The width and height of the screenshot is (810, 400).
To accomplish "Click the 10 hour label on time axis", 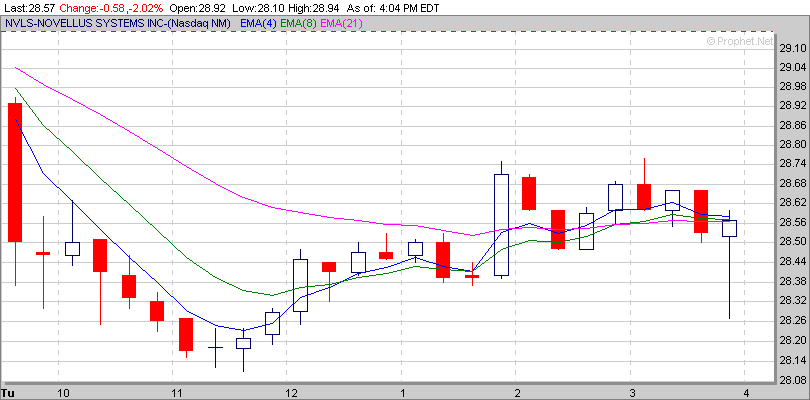I will coord(64,394).
